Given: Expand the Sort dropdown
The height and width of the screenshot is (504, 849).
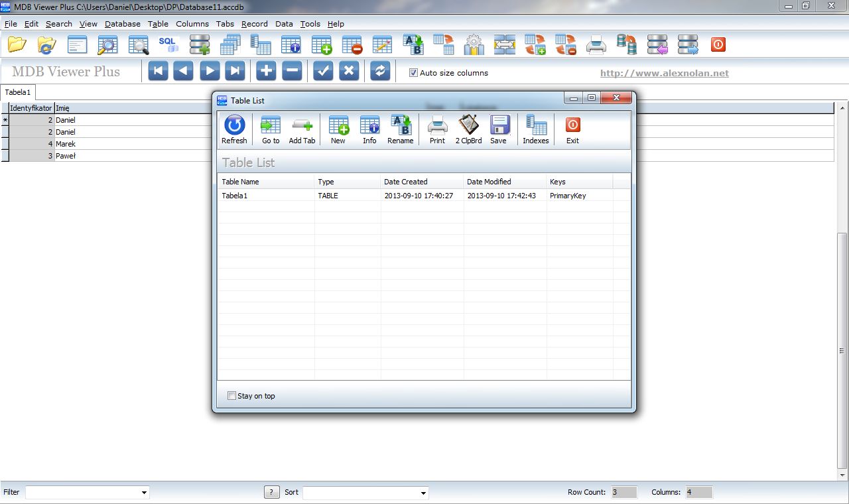Looking at the screenshot, I should coord(423,493).
